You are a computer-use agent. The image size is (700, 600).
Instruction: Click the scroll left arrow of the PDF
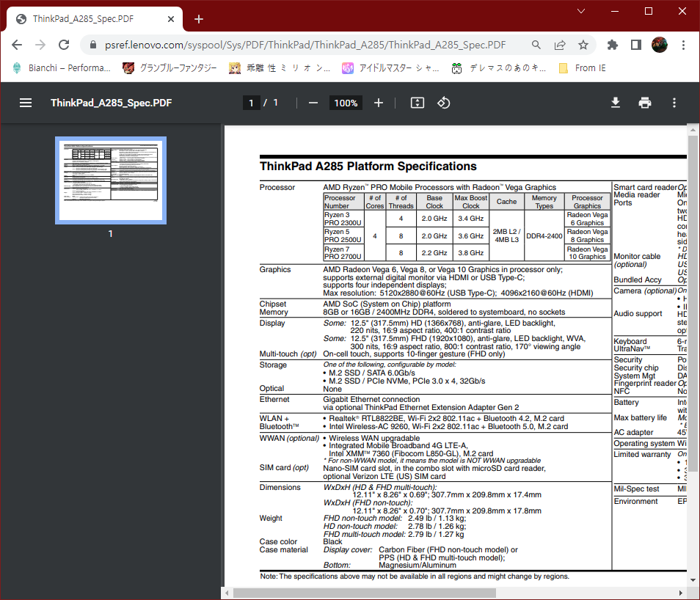227,593
